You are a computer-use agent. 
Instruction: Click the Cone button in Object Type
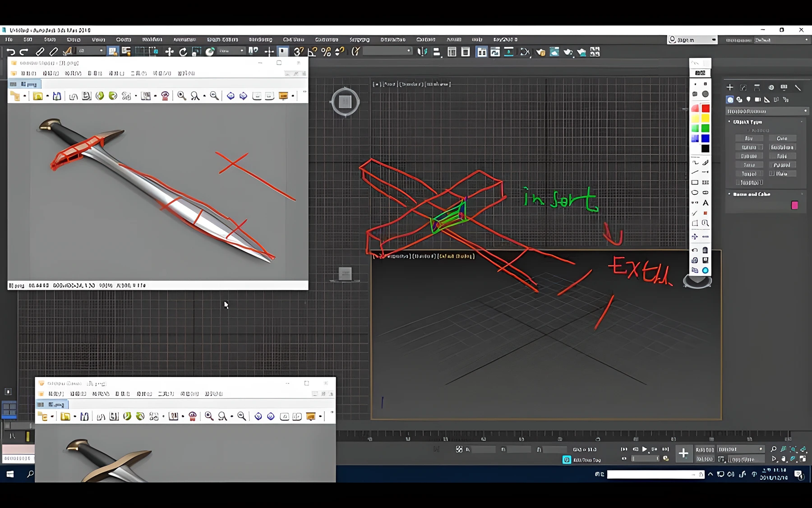(782, 139)
